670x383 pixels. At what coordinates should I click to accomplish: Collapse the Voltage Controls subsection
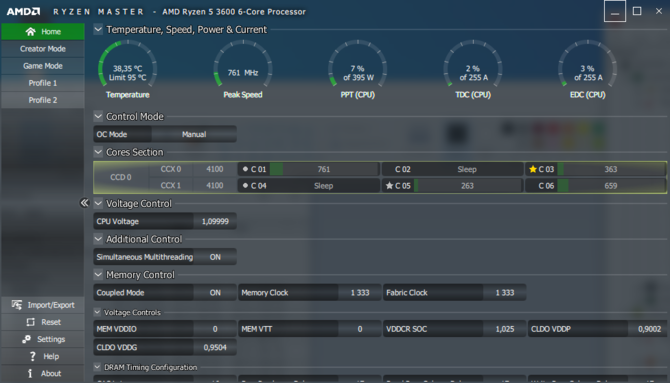click(97, 312)
